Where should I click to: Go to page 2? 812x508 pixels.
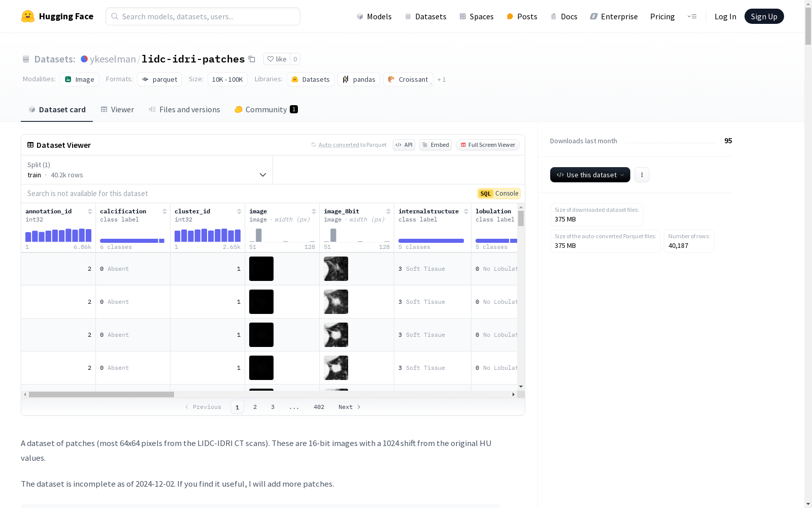click(255, 407)
